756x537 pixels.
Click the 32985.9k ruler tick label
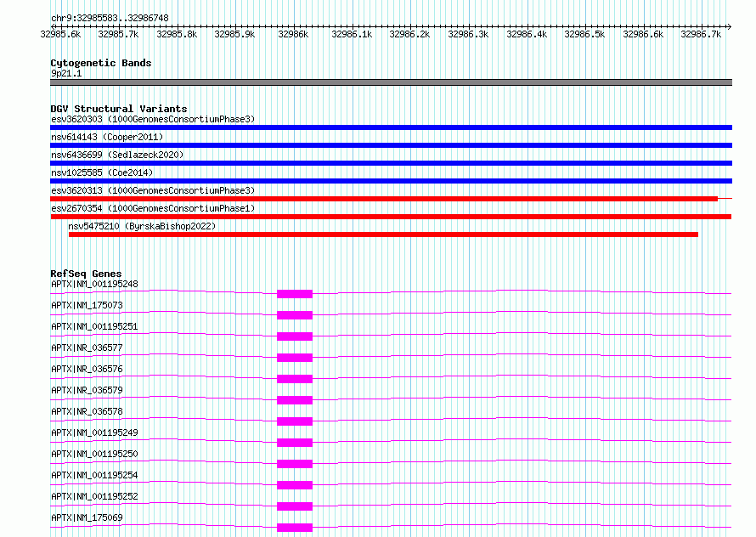click(x=234, y=34)
